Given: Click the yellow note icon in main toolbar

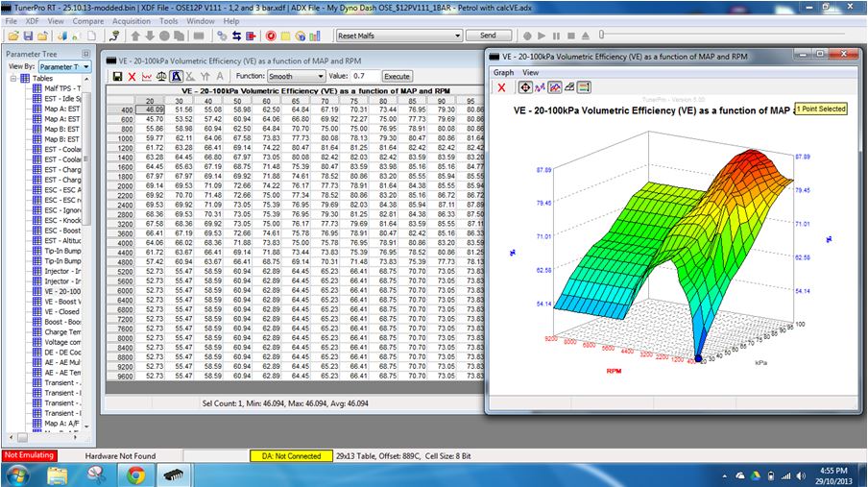Looking at the screenshot, I should point(285,36).
